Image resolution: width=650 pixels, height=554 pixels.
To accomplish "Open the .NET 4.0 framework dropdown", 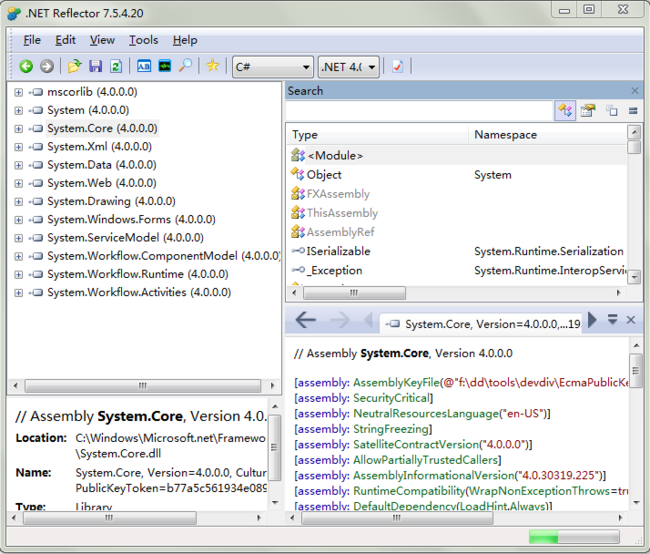I will pos(349,67).
